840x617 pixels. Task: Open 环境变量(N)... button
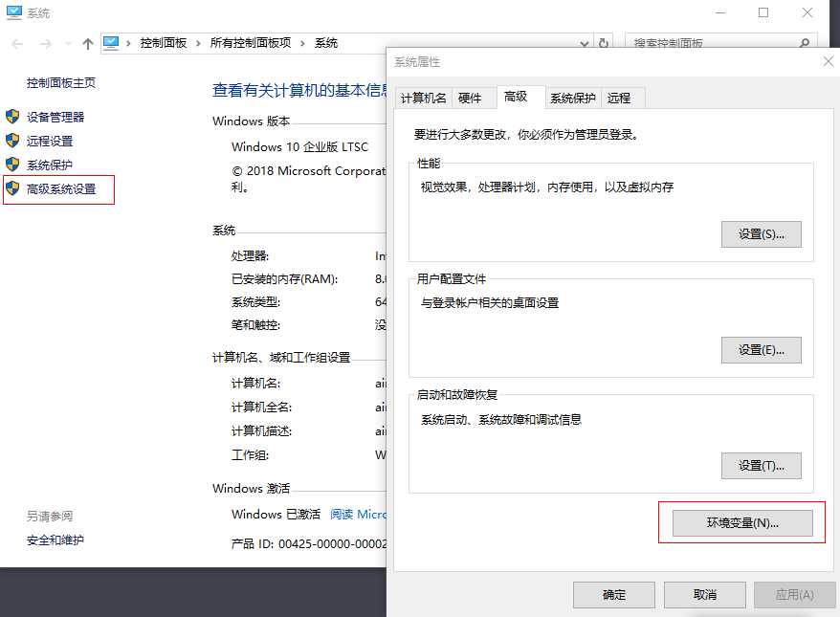(x=742, y=523)
